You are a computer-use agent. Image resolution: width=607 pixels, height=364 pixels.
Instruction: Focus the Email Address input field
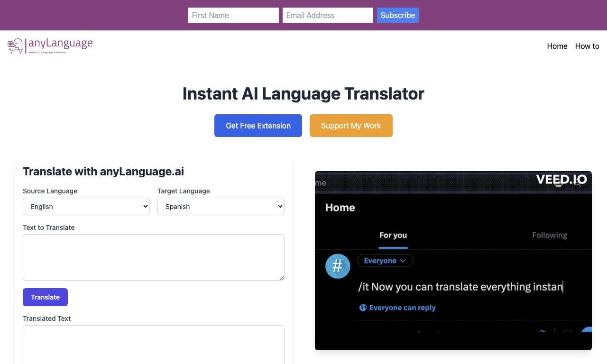click(328, 15)
